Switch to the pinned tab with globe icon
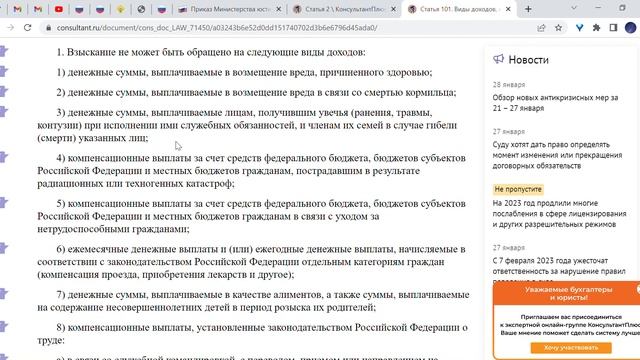Viewport: 640px width, 360px height. (x=141, y=9)
